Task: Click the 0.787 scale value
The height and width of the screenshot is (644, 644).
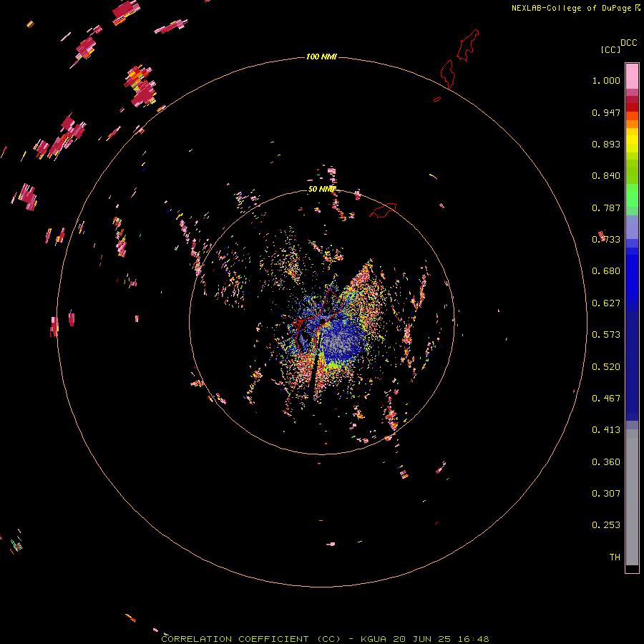Action: coord(606,208)
